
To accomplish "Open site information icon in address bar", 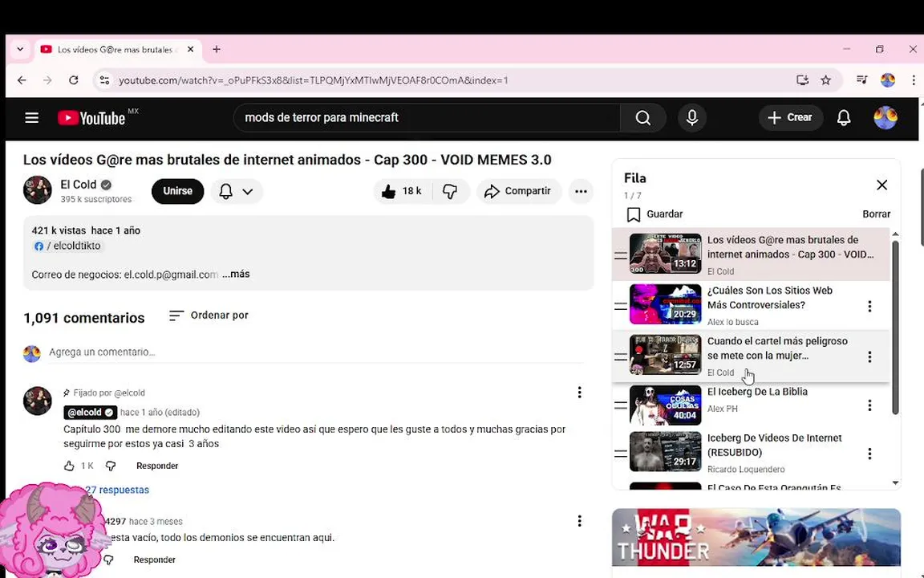I will pyautogui.click(x=104, y=80).
